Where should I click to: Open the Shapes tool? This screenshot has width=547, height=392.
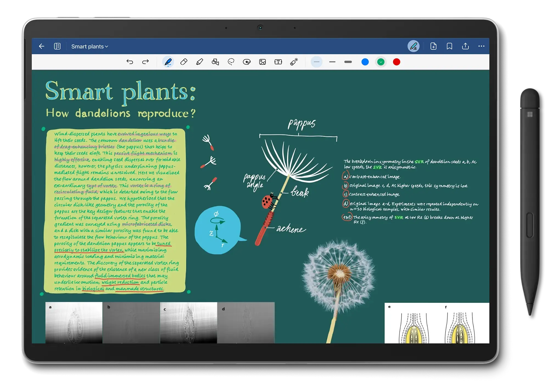(x=215, y=62)
